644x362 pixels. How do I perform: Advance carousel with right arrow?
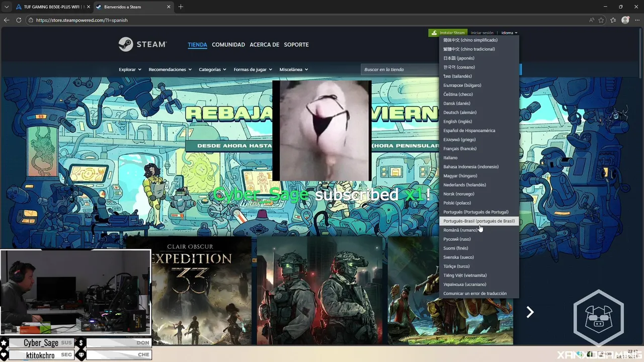coord(530,312)
